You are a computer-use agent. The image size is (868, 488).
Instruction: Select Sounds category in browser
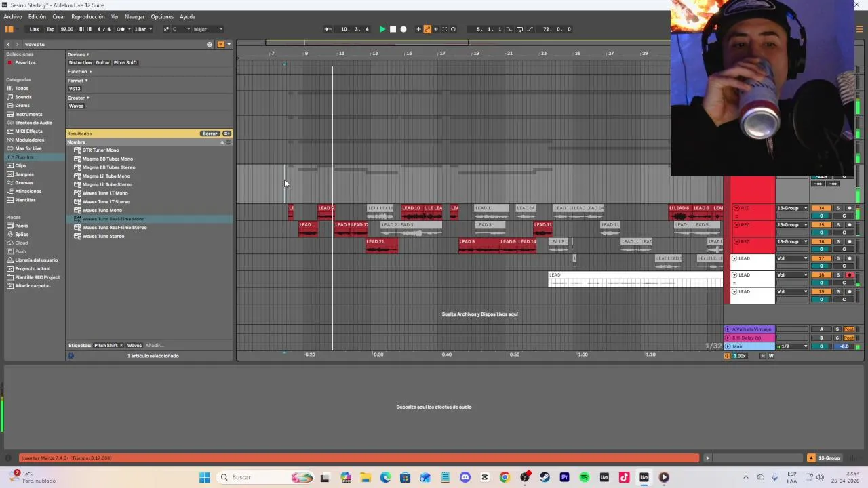[x=23, y=97]
